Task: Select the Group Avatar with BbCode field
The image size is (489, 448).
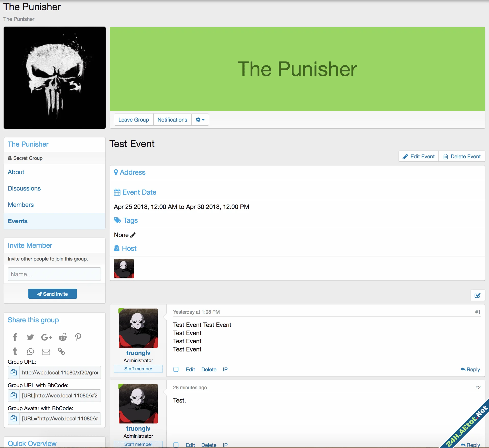Action: pos(60,418)
